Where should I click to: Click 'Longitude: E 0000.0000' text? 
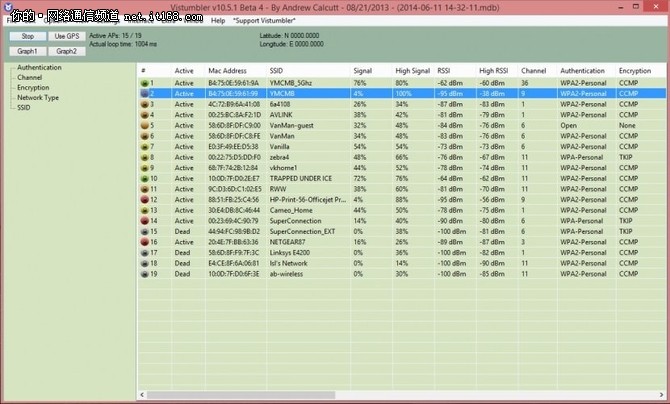[x=291, y=44]
